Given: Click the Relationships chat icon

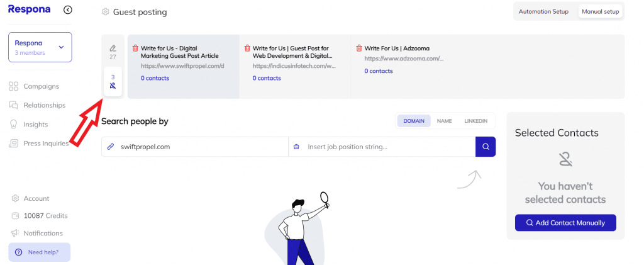Looking at the screenshot, I should (14, 105).
